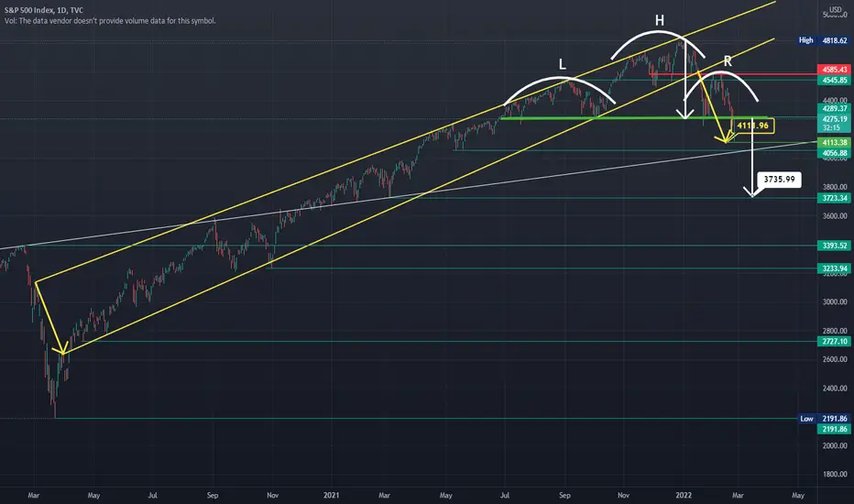The width and height of the screenshot is (854, 504).
Task: Click the S&P 500 Index, 1D, TVC title
Action: point(44,10)
